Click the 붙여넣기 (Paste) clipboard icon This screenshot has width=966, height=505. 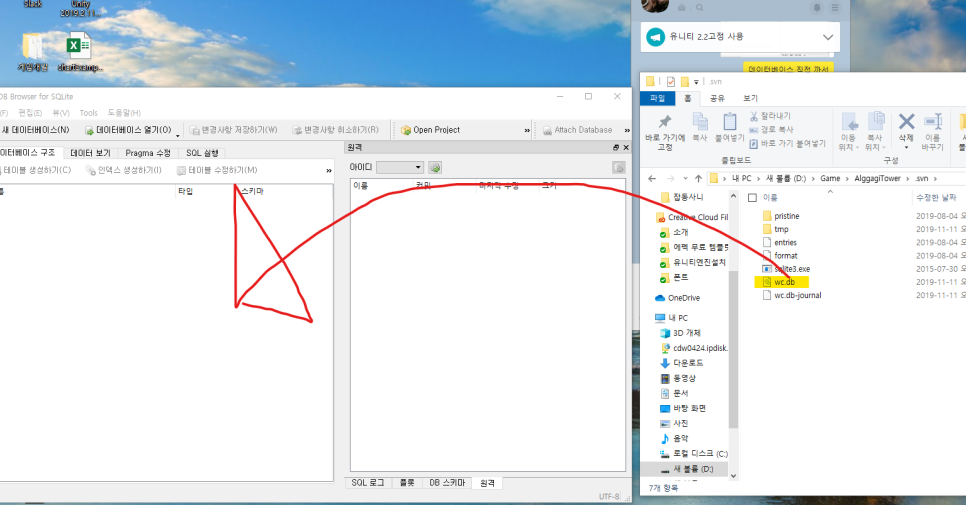pos(729,122)
